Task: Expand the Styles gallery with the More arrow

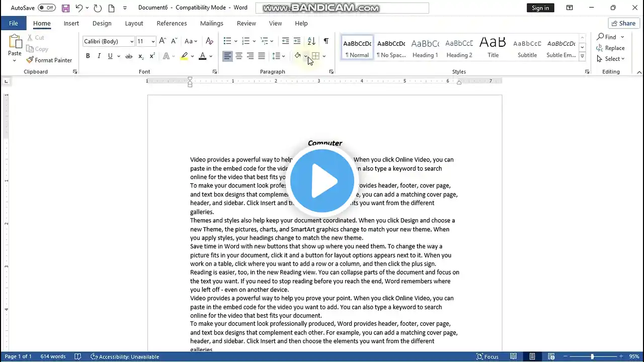Action: (582, 56)
